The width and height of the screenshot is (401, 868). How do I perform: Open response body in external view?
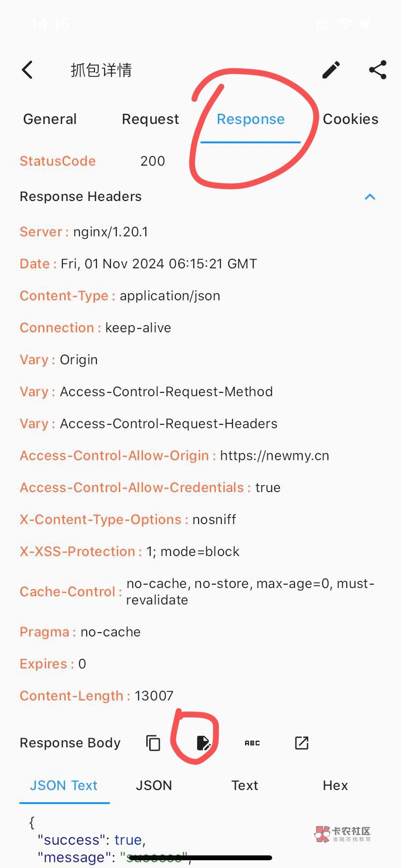tap(301, 743)
